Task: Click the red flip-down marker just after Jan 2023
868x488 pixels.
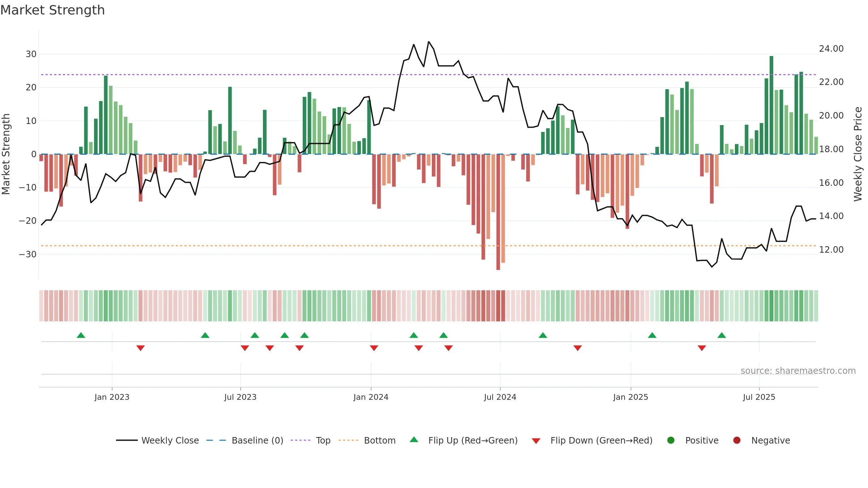Action: click(x=141, y=348)
